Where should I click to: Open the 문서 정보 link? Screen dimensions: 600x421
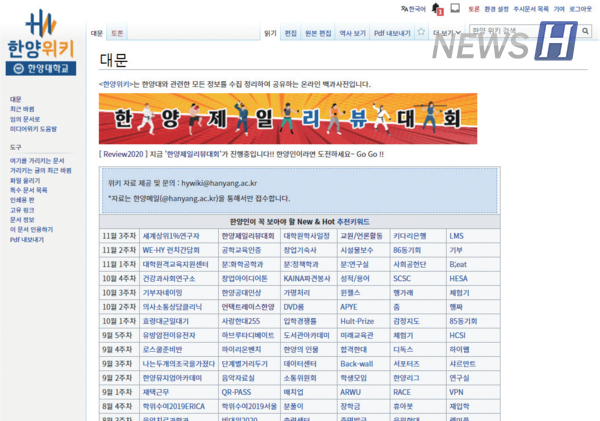[x=22, y=220]
